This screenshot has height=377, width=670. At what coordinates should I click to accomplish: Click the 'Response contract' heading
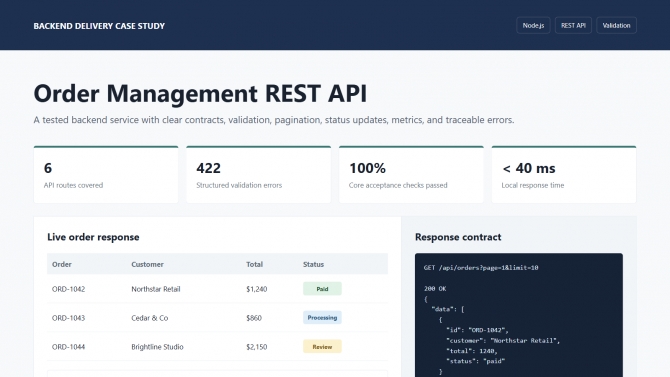pos(458,237)
